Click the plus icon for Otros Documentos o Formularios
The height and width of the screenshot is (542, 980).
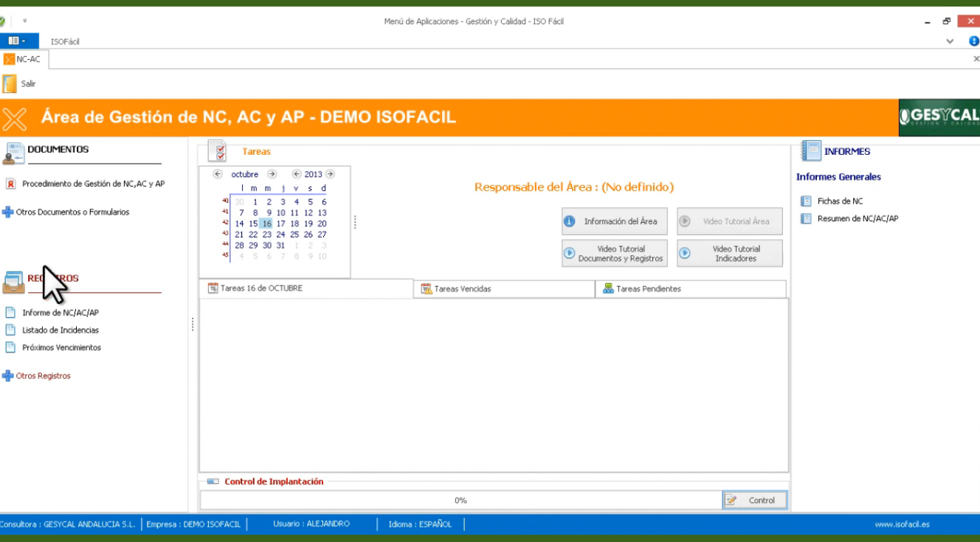(x=7, y=212)
